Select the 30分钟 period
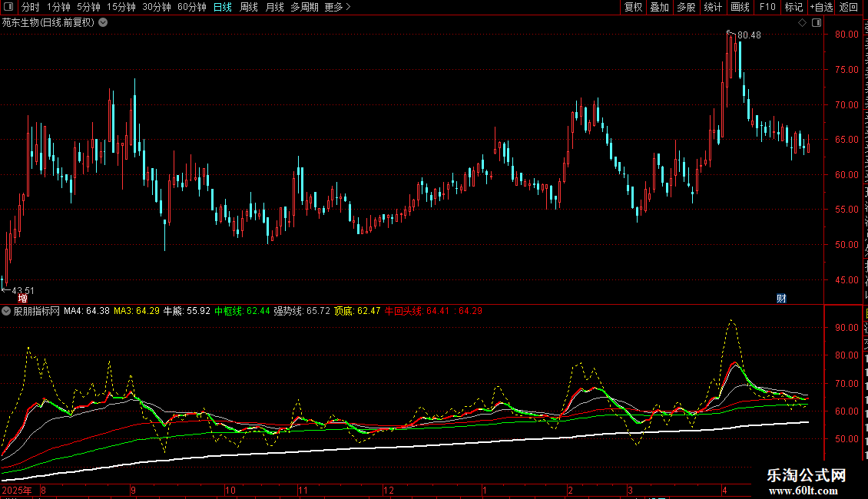 156,7
